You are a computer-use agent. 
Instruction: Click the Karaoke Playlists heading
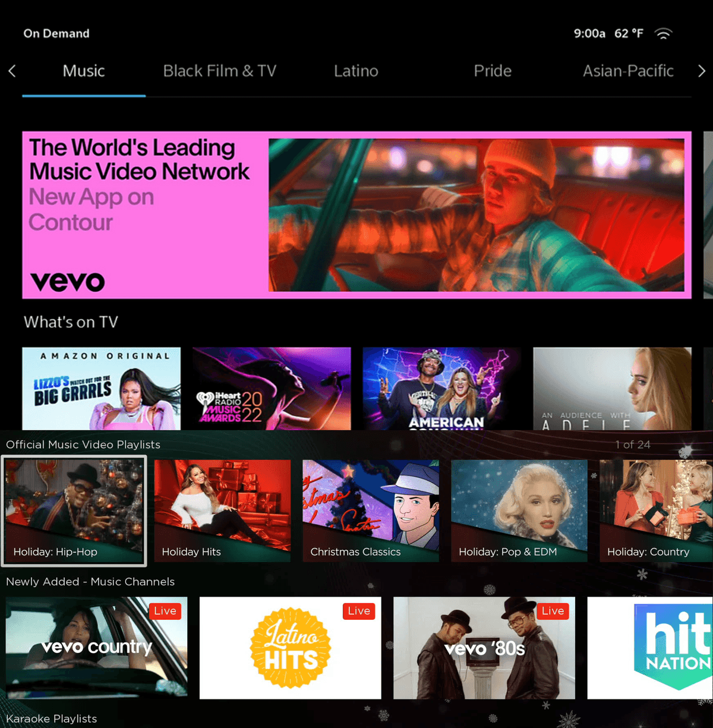pyautogui.click(x=51, y=718)
